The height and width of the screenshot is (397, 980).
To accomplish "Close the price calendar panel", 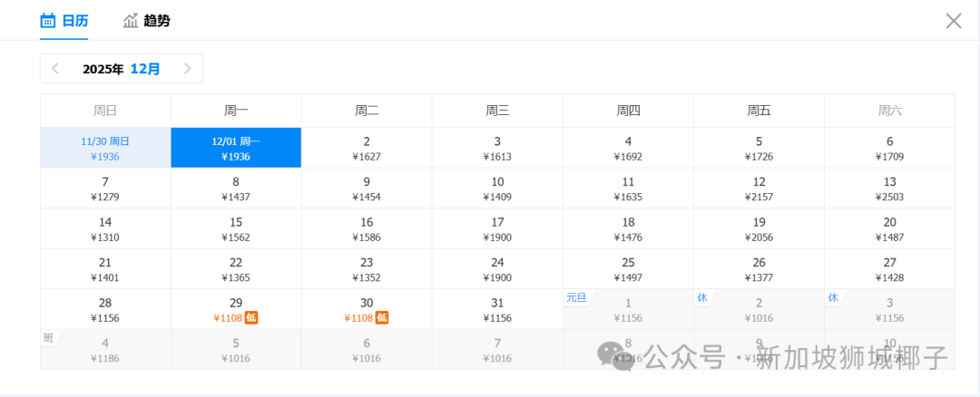I will pyautogui.click(x=953, y=21).
